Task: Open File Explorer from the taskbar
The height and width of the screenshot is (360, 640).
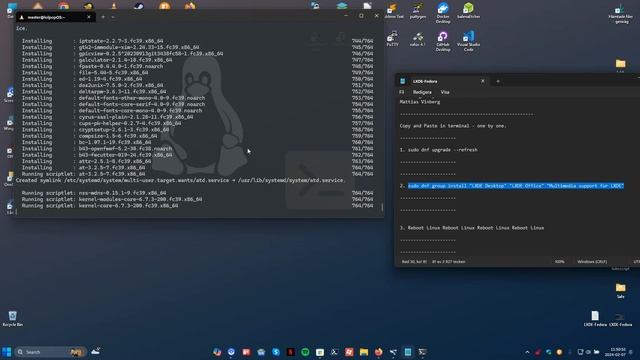Action: pyautogui.click(x=364, y=352)
